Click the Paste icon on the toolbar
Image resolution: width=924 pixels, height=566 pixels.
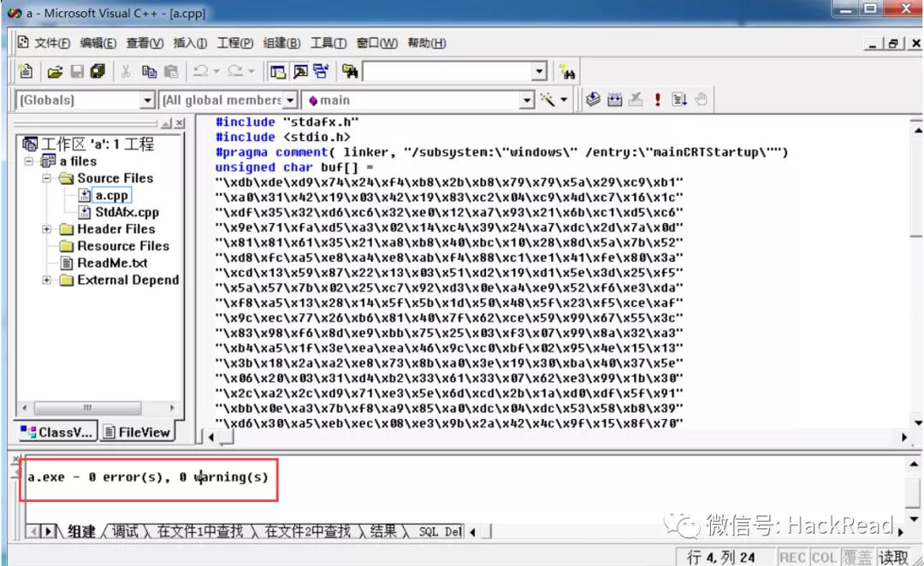(x=172, y=71)
